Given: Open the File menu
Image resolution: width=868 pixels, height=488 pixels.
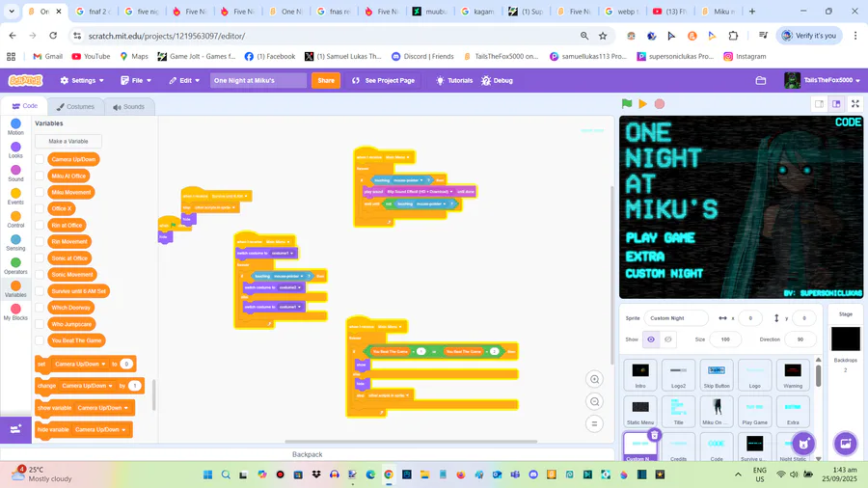Looking at the screenshot, I should click(x=136, y=81).
